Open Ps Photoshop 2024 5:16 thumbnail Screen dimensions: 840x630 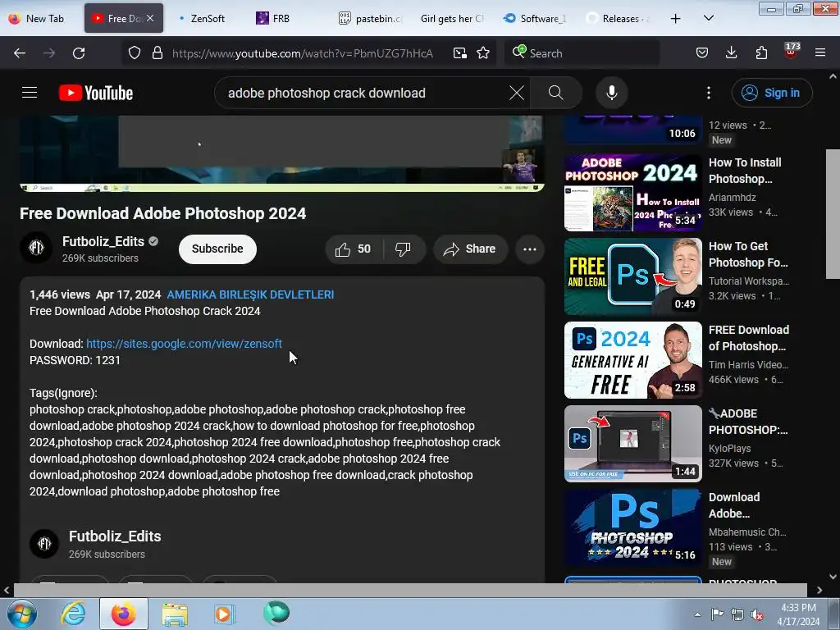click(632, 527)
